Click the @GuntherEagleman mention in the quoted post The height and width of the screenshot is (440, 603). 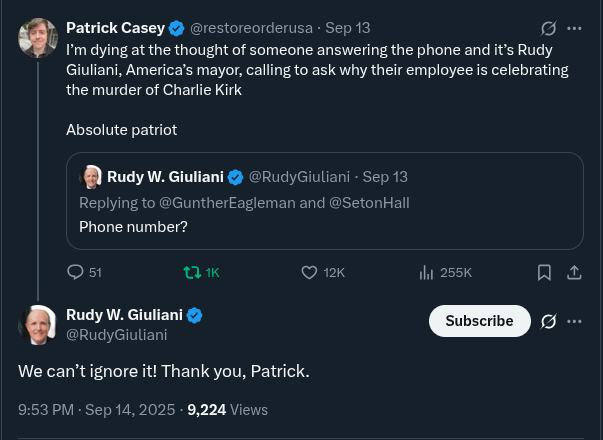coord(226,202)
